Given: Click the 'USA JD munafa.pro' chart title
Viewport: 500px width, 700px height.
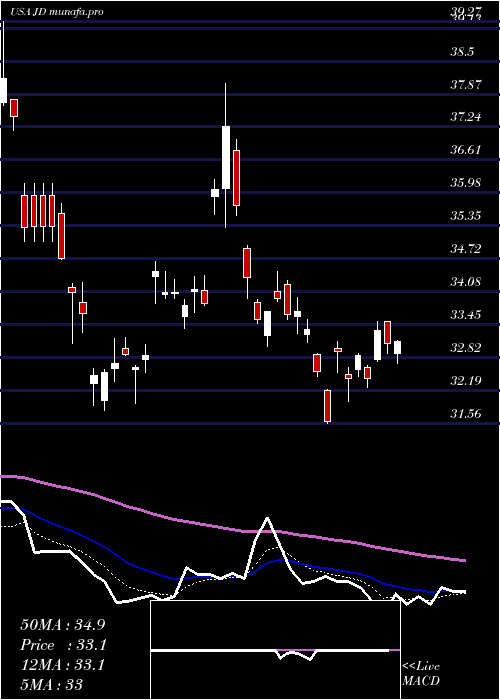Looking at the screenshot, I should pos(57,12).
